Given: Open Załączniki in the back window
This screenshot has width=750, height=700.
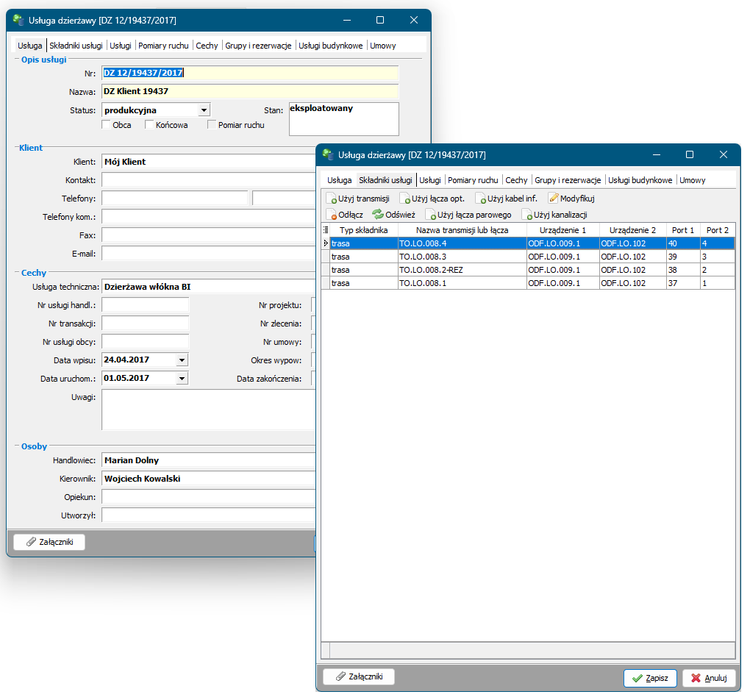Looking at the screenshot, I should click(49, 542).
